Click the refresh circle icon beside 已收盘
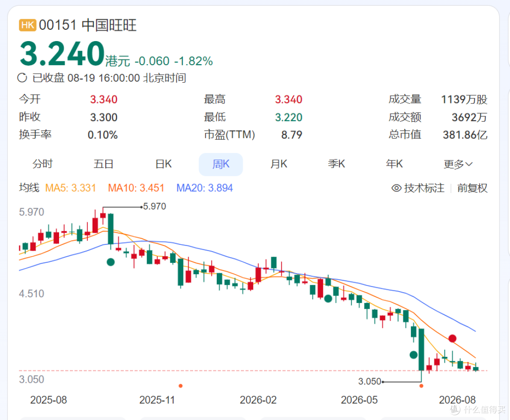The image size is (510, 420). (22, 78)
